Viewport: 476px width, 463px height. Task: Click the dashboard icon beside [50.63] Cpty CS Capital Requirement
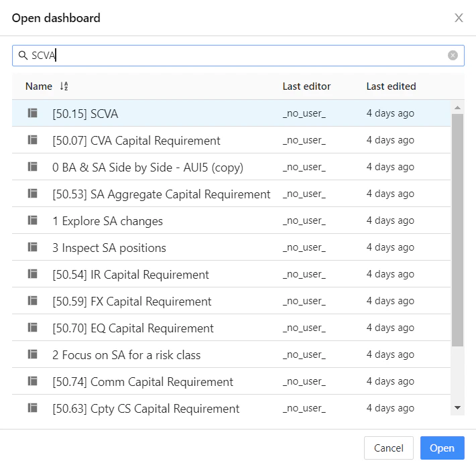coord(32,408)
